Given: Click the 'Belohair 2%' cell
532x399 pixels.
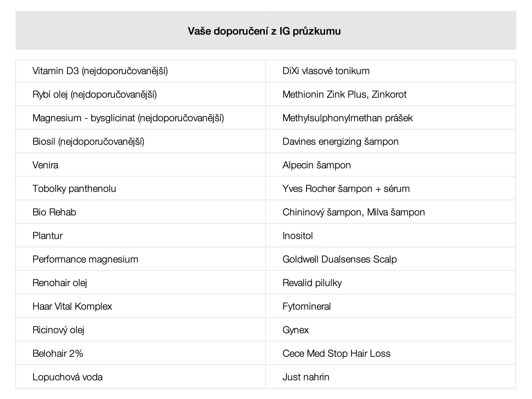Looking at the screenshot, I should pos(58,354).
